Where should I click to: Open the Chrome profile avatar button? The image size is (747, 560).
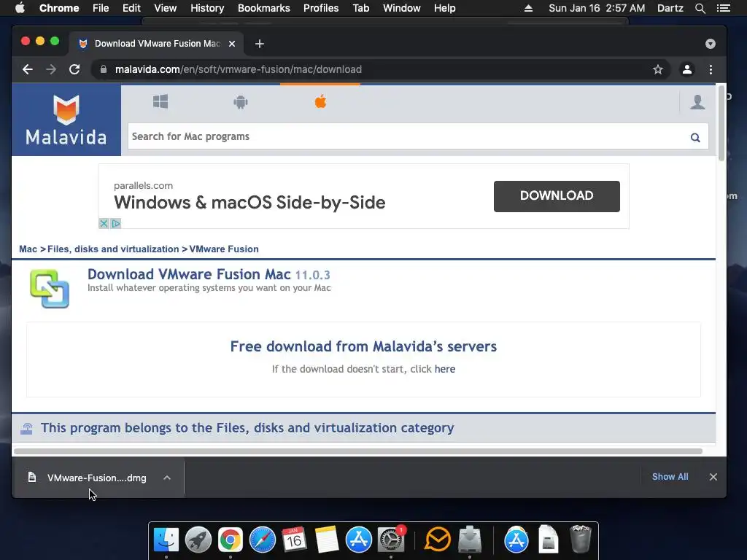687,69
